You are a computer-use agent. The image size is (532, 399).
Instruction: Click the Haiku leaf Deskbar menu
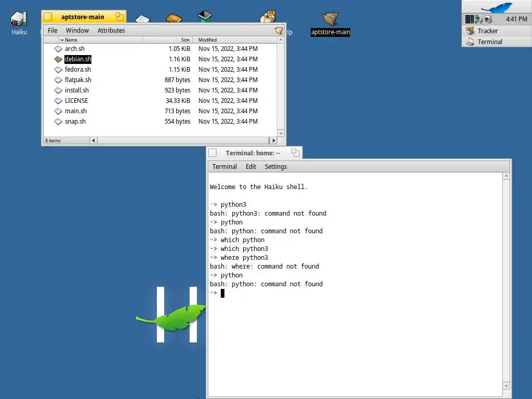[x=497, y=7]
